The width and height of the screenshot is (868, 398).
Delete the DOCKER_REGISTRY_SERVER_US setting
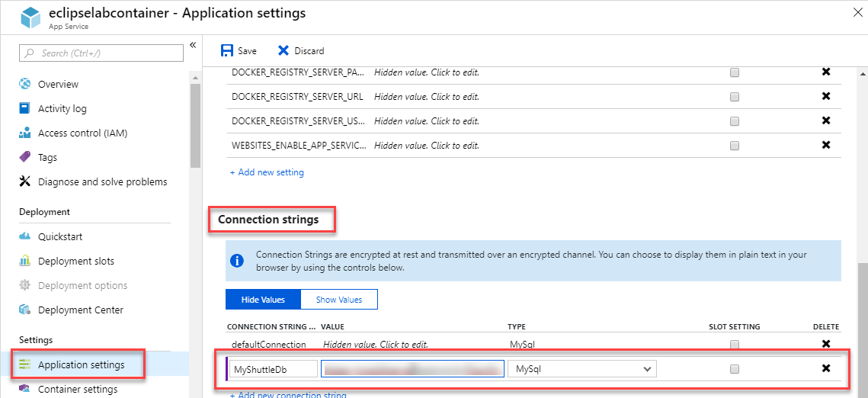click(826, 120)
